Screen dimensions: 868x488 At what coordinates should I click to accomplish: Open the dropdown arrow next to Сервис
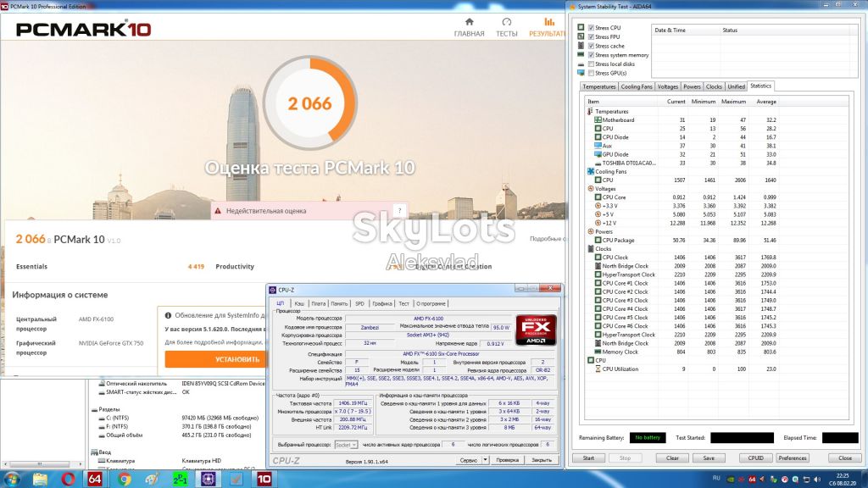click(x=486, y=460)
